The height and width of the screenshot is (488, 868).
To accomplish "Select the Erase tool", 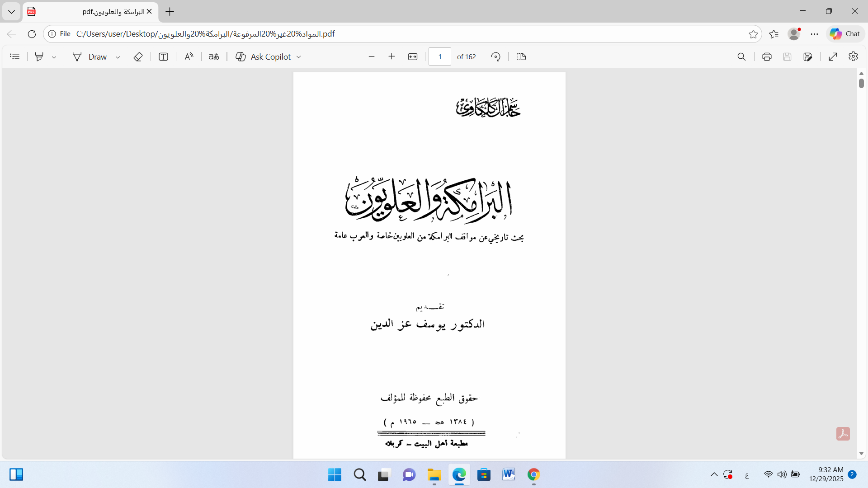I will click(x=138, y=56).
